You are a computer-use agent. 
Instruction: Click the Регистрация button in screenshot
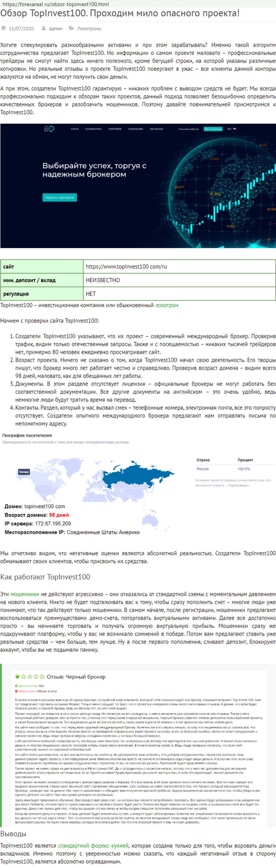(213, 129)
